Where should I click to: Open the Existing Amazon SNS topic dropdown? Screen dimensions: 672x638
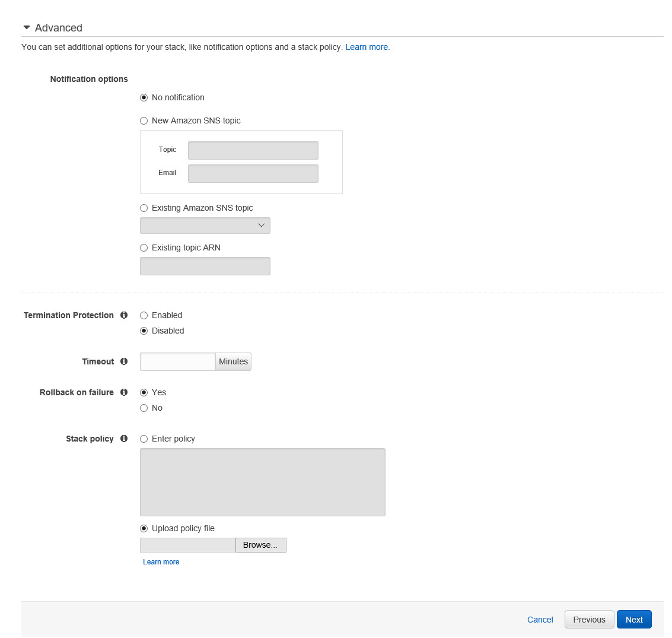coord(205,226)
